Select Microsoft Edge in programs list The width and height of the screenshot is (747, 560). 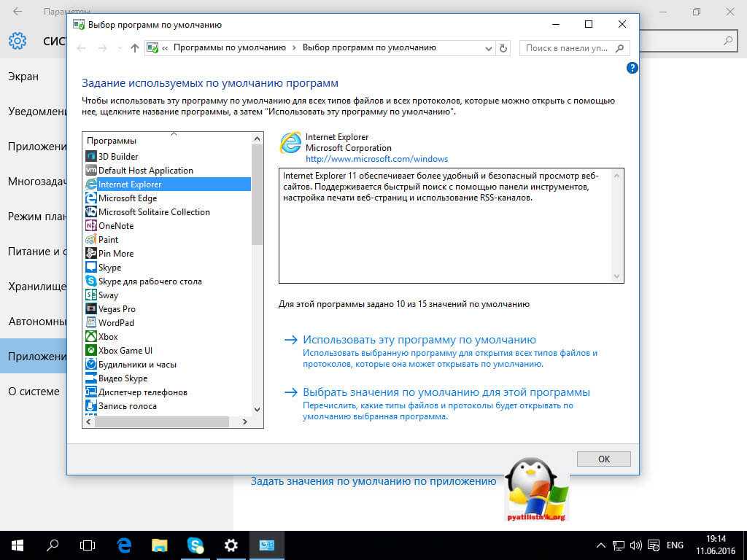tap(127, 198)
